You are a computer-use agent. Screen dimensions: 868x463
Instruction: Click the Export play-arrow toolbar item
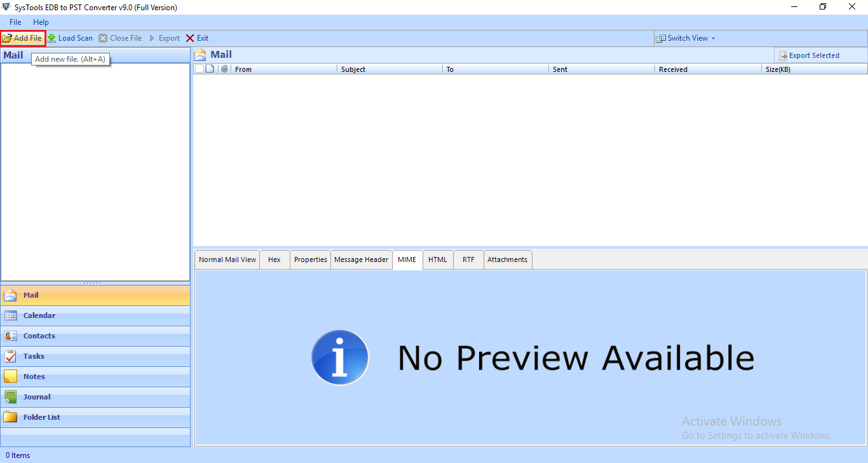[165, 38]
